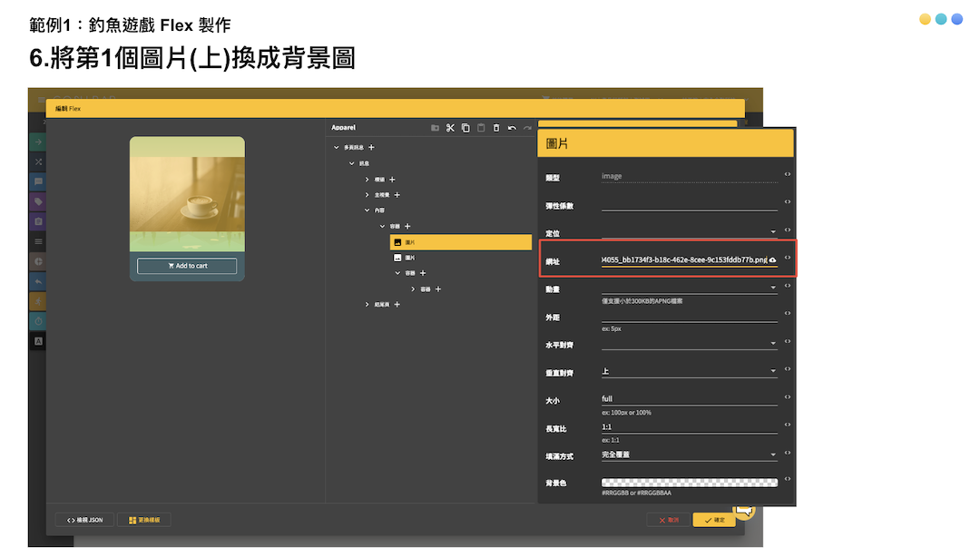Click Add to cart in preview card
Image resolution: width=980 pixels, height=557 pixels.
(187, 266)
